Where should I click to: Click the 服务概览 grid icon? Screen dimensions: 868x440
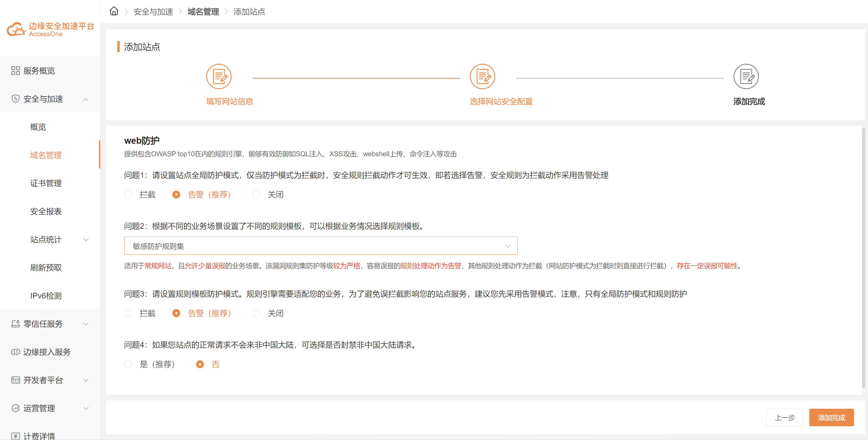coord(16,70)
